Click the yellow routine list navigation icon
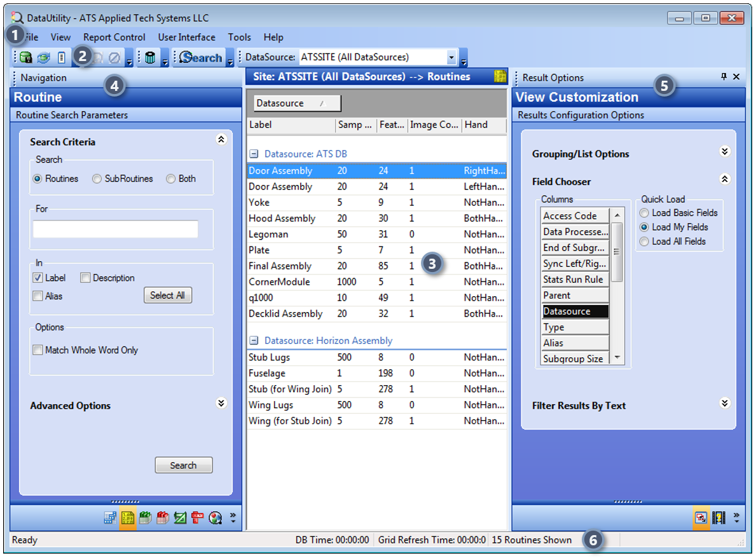The height and width of the screenshot is (558, 756). click(x=127, y=518)
